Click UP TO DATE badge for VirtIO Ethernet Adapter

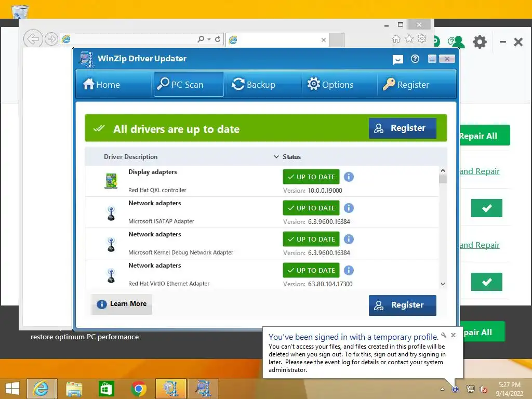coord(311,270)
